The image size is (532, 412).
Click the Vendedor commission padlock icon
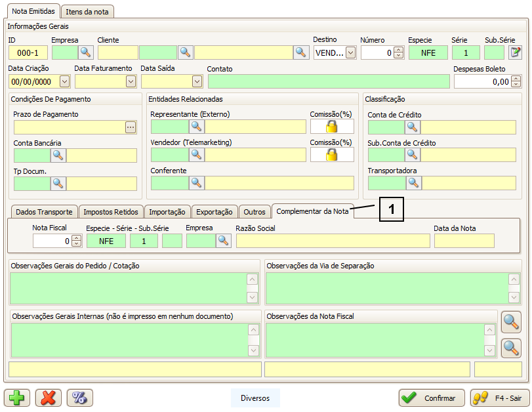(x=332, y=155)
